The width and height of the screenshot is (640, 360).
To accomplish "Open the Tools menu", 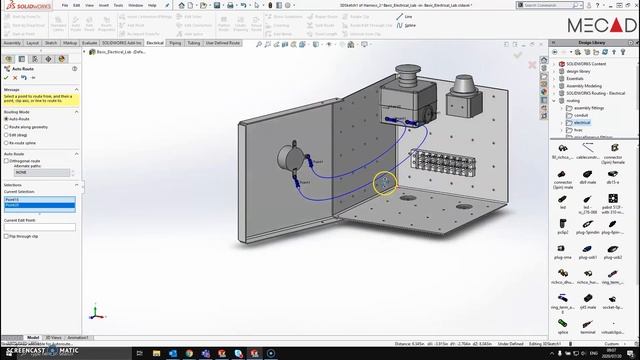I will click(118, 5).
